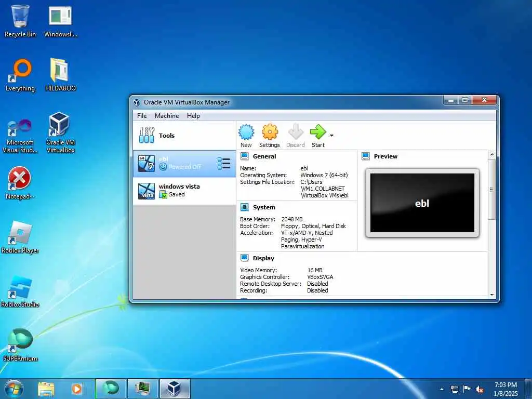
Task: Click the details pane scroll up arrow
Action: pos(492,155)
